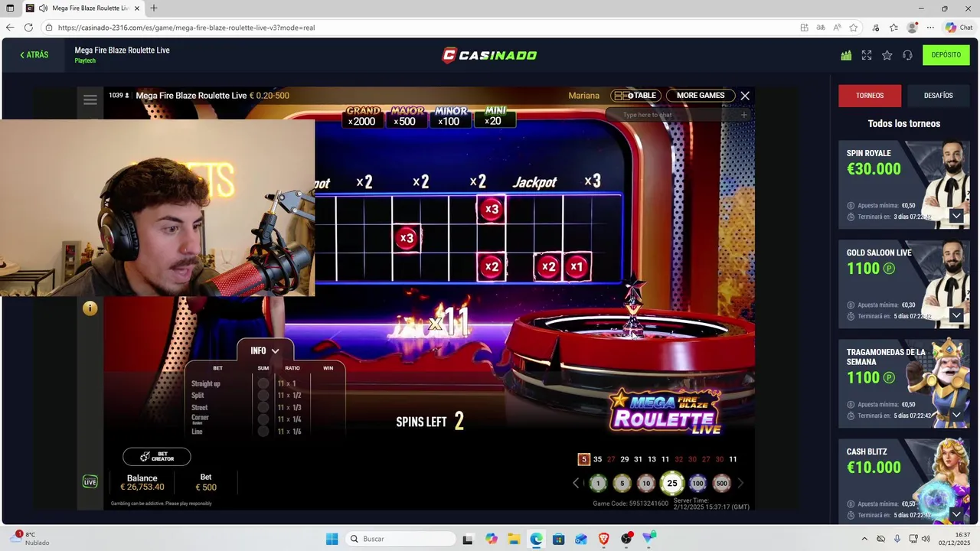Click the DEPÓSITO button

coord(946,55)
